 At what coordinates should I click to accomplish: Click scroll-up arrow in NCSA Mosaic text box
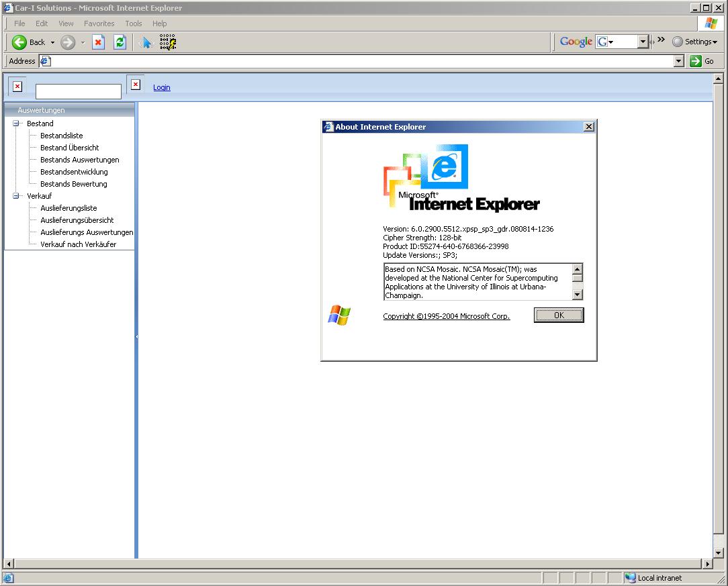click(577, 268)
